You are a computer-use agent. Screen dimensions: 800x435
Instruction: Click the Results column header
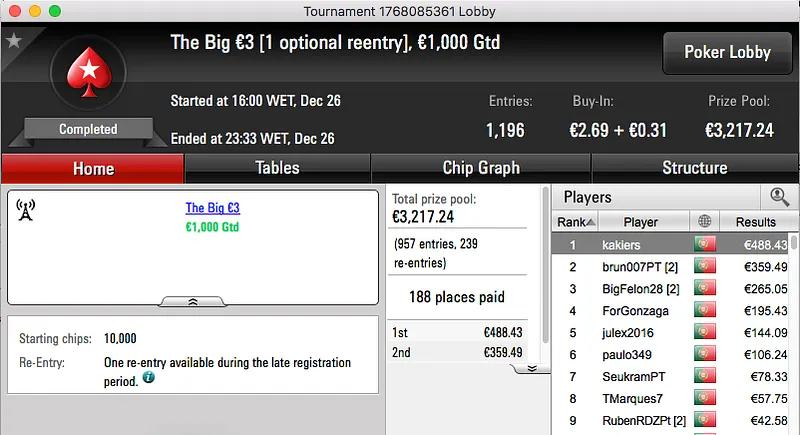(755, 222)
